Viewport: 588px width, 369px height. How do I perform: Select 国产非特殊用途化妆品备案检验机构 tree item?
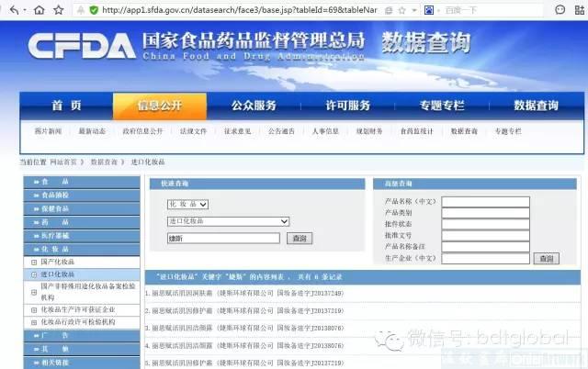[x=88, y=292]
